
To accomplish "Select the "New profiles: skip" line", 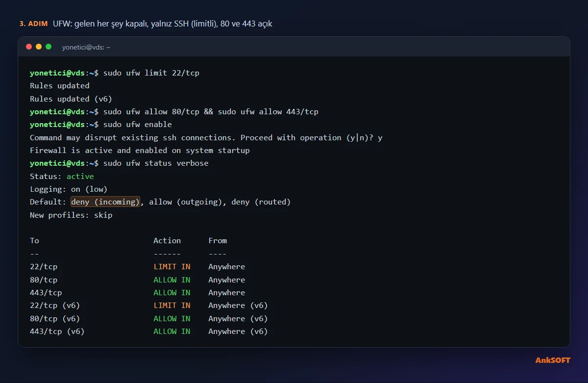I will point(71,215).
